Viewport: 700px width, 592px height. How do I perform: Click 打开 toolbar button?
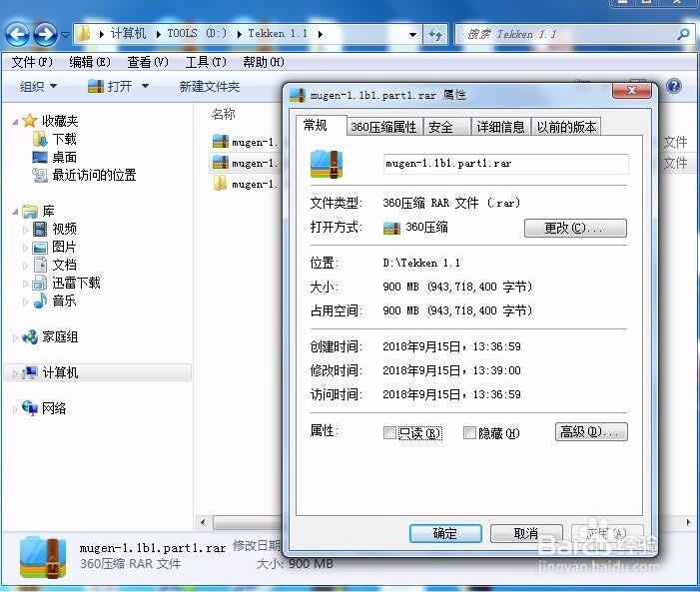point(110,86)
